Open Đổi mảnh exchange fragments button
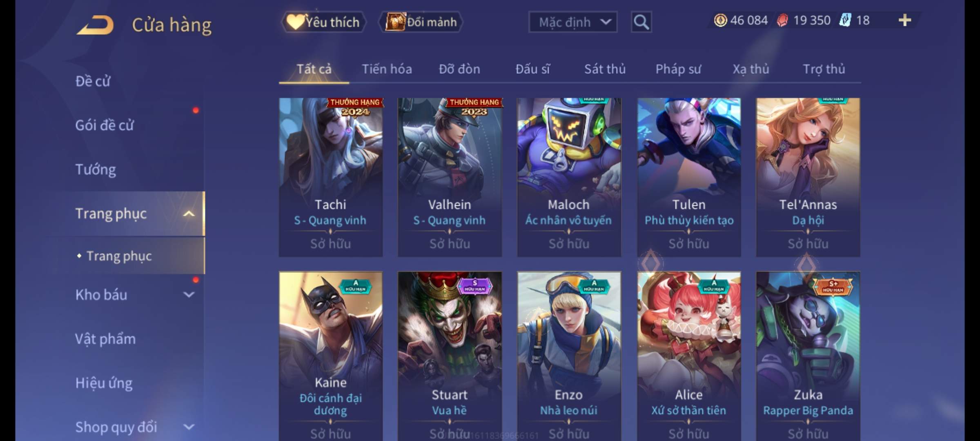Viewport: 980px width, 441px height. pyautogui.click(x=421, y=22)
